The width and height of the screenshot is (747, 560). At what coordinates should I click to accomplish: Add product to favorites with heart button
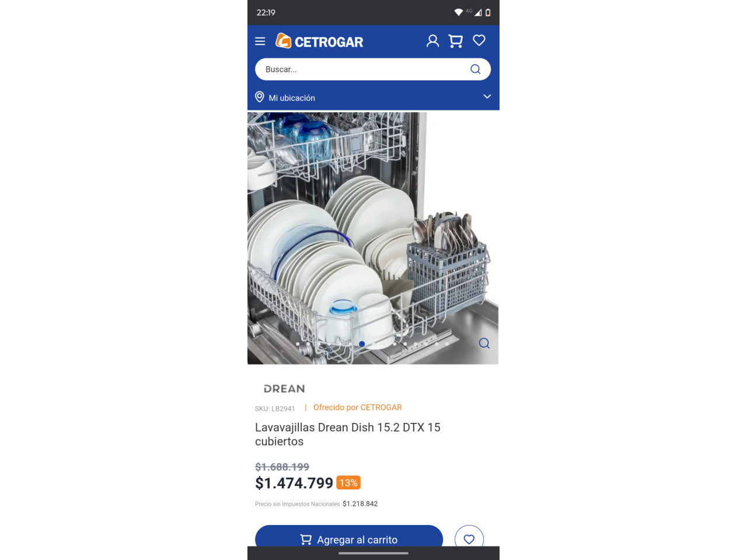(x=469, y=539)
